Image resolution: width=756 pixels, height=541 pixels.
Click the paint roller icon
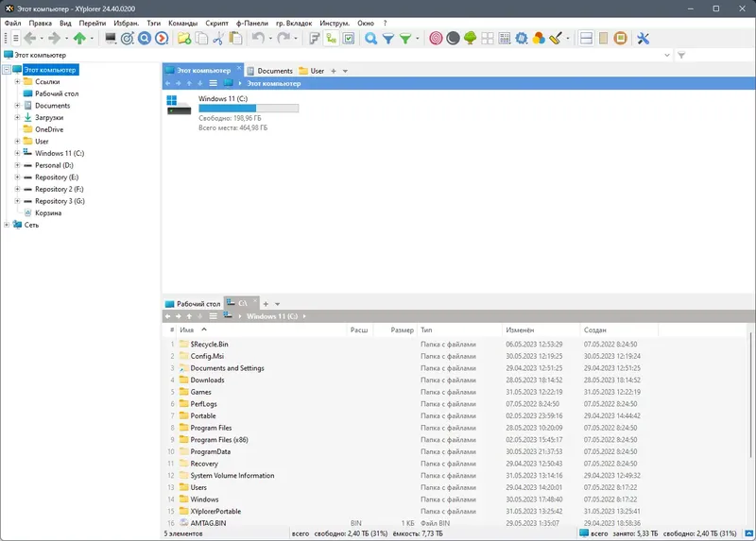(x=556, y=38)
